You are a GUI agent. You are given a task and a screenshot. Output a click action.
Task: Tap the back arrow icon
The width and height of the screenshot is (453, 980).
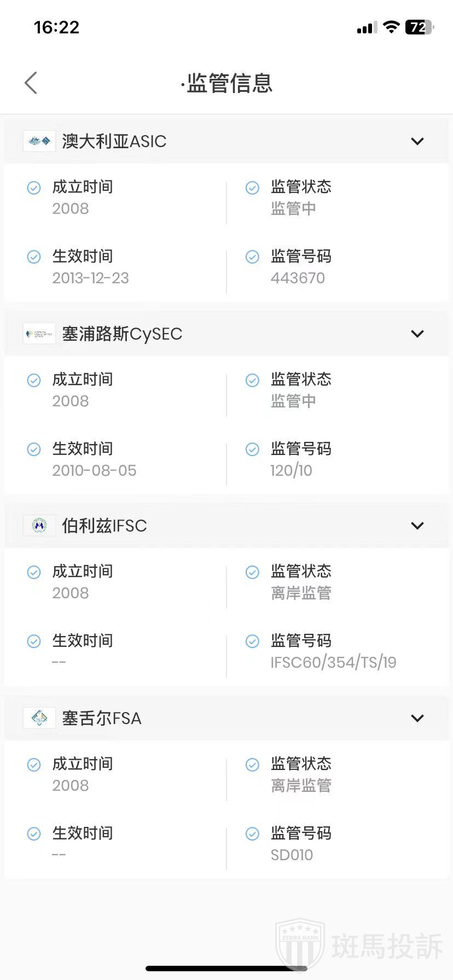(x=31, y=83)
